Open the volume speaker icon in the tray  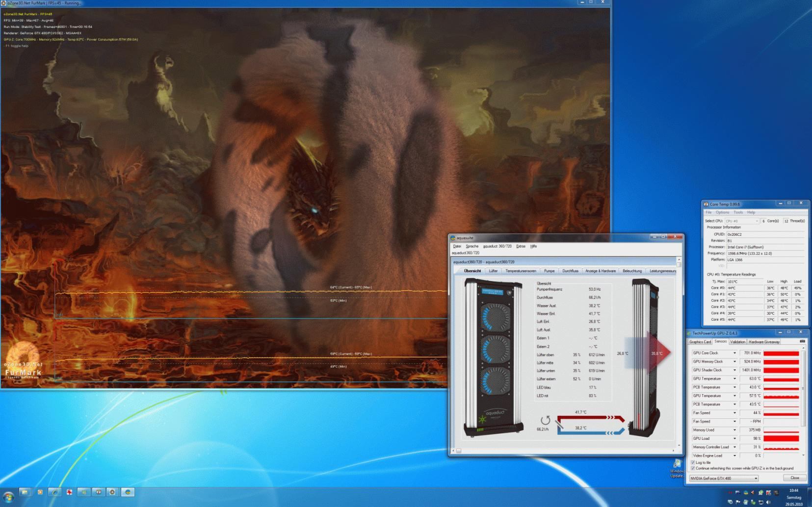click(768, 502)
